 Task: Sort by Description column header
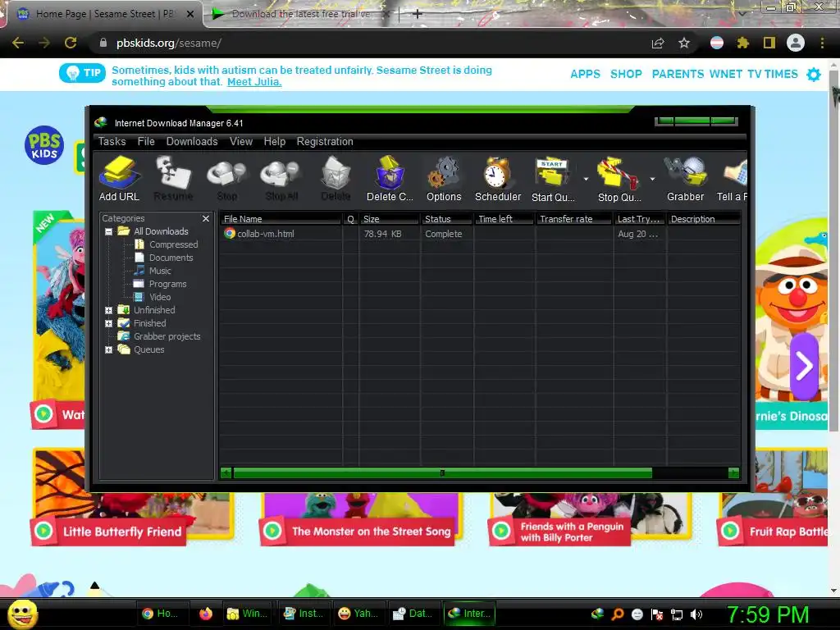[x=704, y=218]
